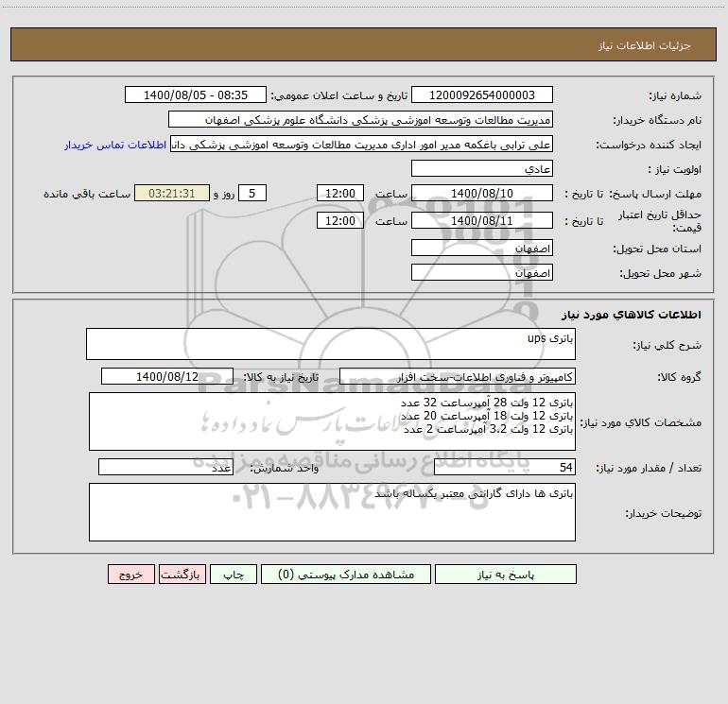This screenshot has height=704, width=728.
Task: Click the label حداقل تاریخ اعتبار قیمت
Action: [660, 221]
